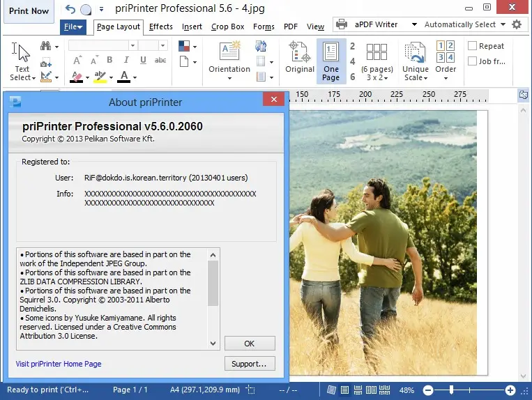Toggle bold formatting
Screen dimensions: 532x400
click(x=109, y=60)
